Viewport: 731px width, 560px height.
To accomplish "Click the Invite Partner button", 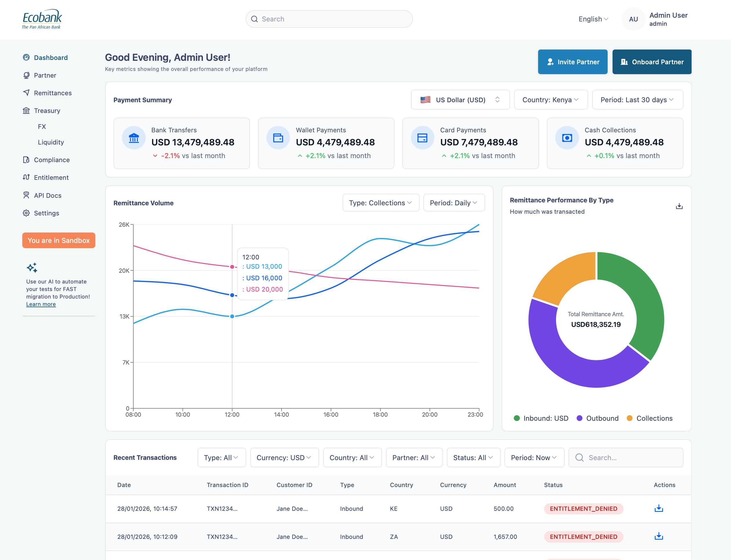I will tap(572, 62).
